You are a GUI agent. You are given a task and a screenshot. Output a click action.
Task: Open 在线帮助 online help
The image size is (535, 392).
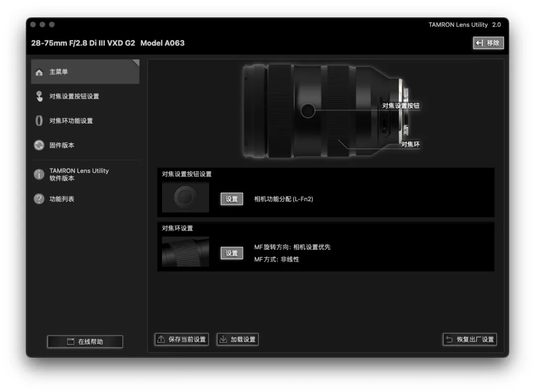[85, 342]
